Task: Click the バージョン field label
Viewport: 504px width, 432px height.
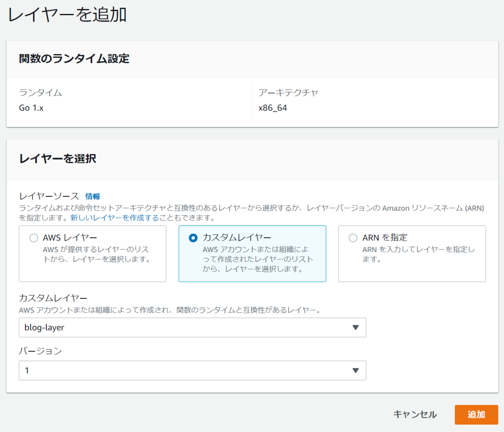Action: pyautogui.click(x=40, y=351)
